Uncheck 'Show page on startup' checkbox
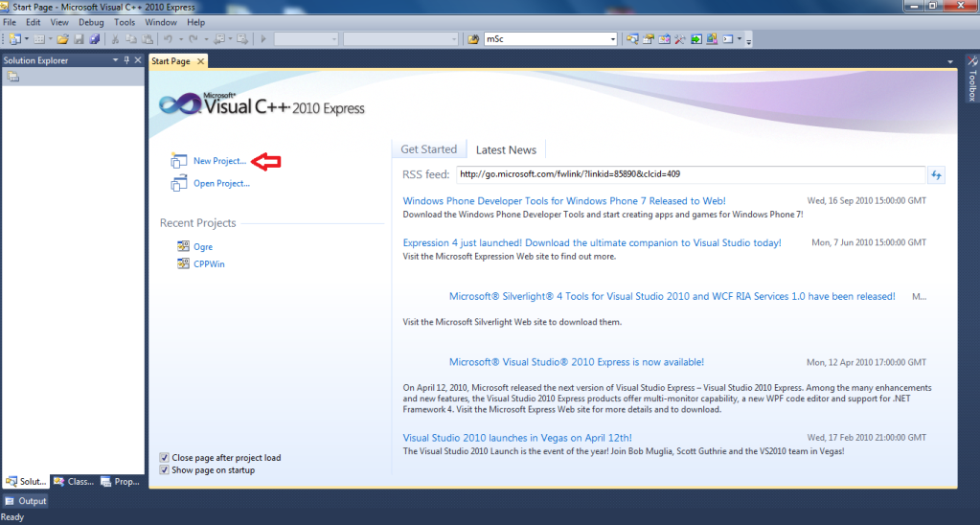980x525 pixels. pos(166,470)
